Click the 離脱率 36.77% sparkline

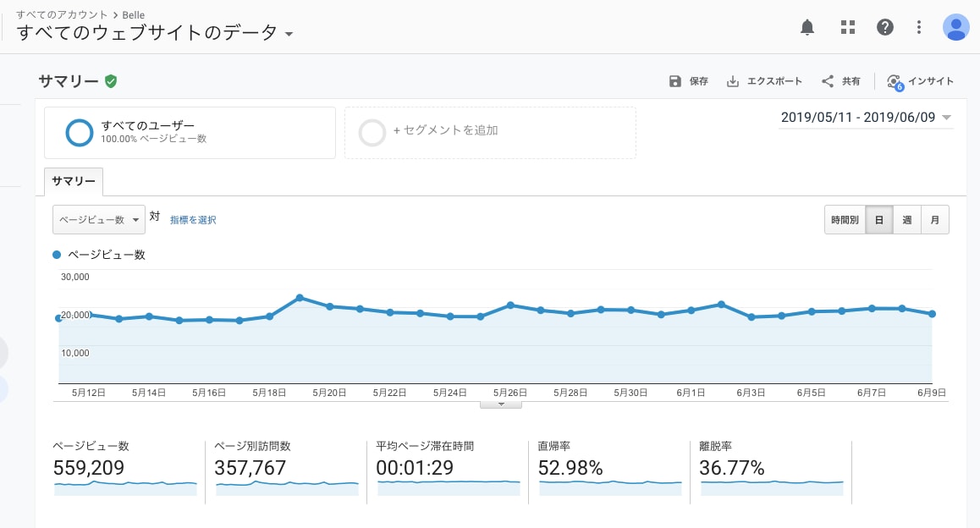point(772,487)
